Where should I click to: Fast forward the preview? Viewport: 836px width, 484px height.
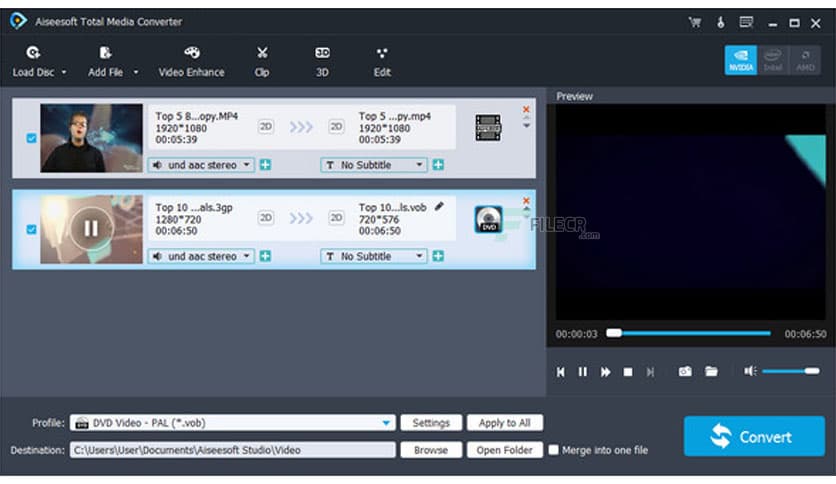tap(606, 372)
